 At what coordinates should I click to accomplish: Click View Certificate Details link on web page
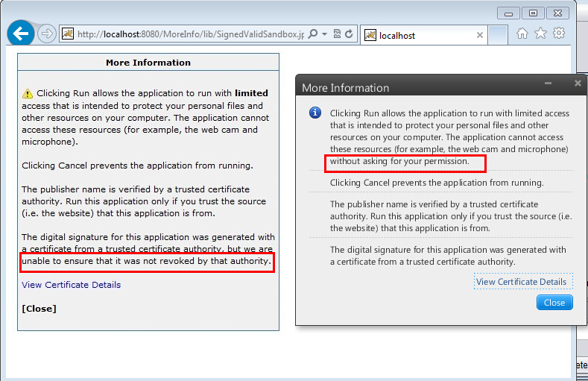pyautogui.click(x=71, y=285)
